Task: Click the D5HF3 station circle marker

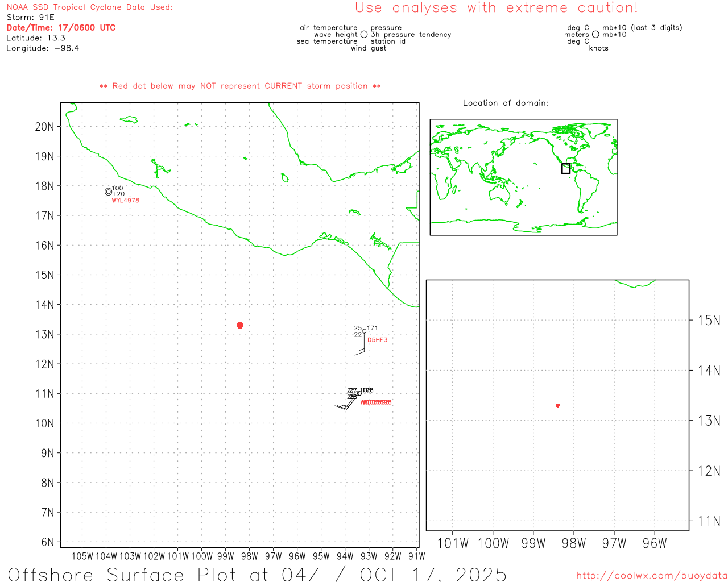Action: tap(364, 331)
